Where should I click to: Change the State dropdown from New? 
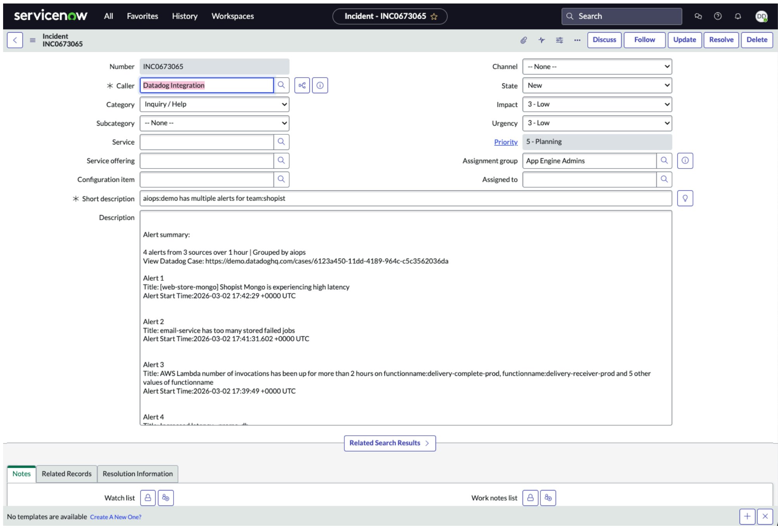click(597, 85)
